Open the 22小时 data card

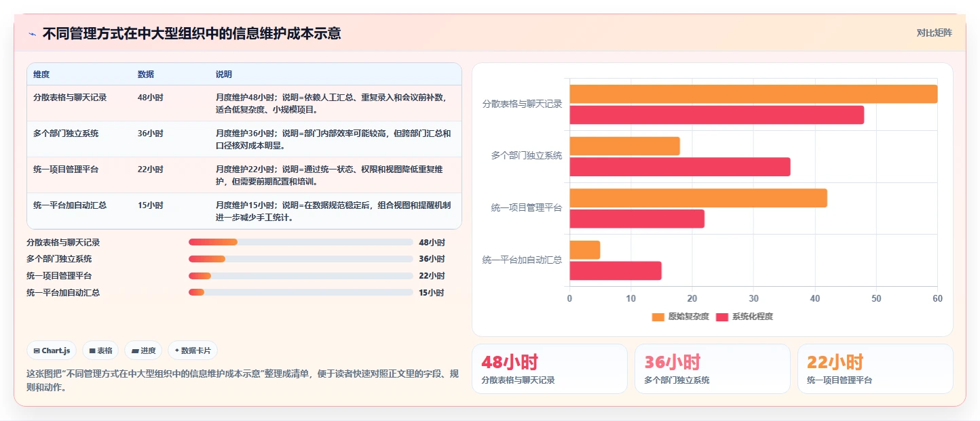coord(875,369)
